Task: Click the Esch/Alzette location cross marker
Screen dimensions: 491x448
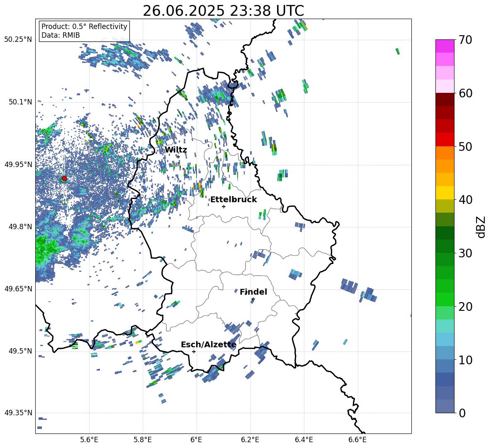Action: (x=194, y=351)
